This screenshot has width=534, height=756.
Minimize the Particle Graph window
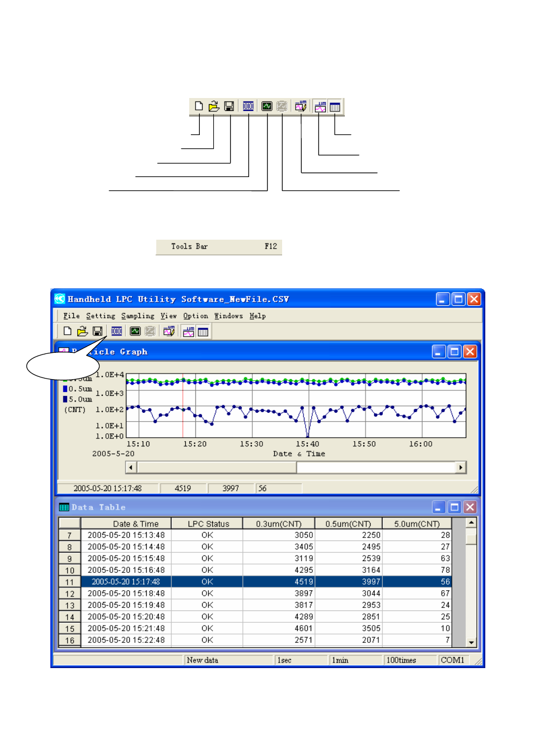click(x=439, y=352)
